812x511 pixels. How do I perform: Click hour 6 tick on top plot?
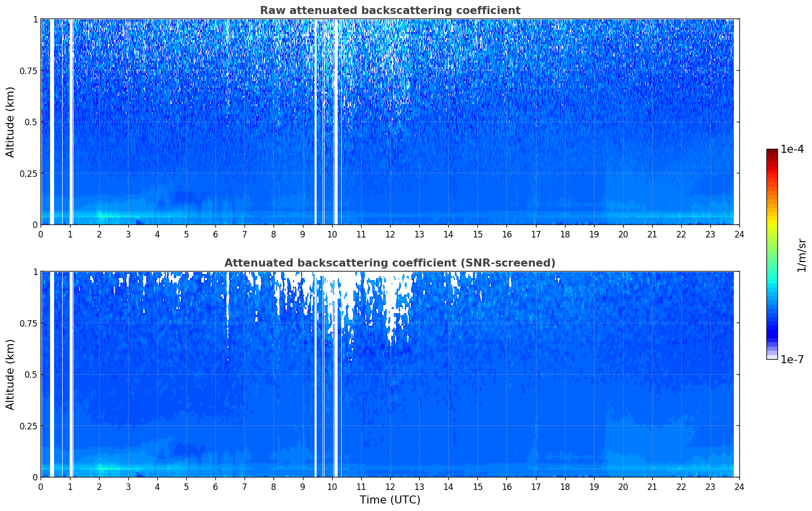(215, 234)
